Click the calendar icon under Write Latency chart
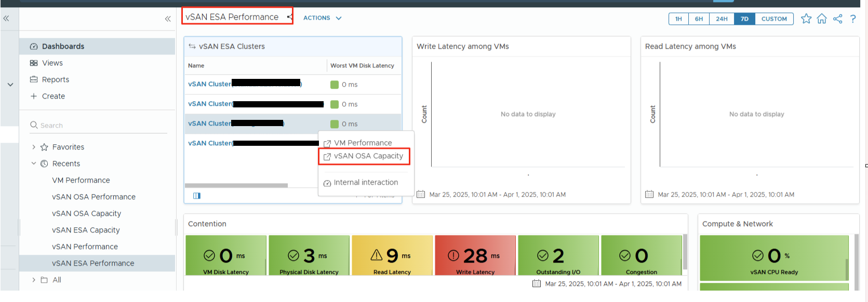The height and width of the screenshot is (302, 868). pyautogui.click(x=421, y=195)
